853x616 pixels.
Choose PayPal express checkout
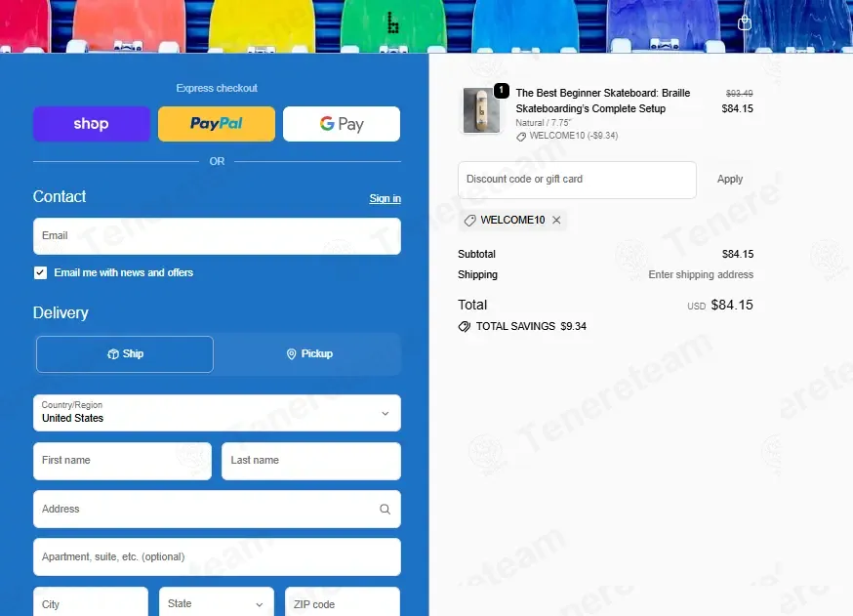coord(217,124)
